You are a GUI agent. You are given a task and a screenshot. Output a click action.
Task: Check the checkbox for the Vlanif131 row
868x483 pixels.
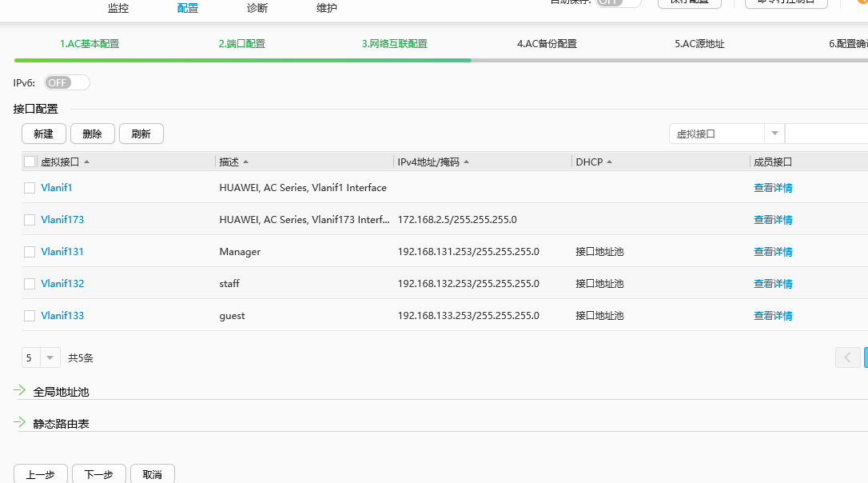point(30,251)
